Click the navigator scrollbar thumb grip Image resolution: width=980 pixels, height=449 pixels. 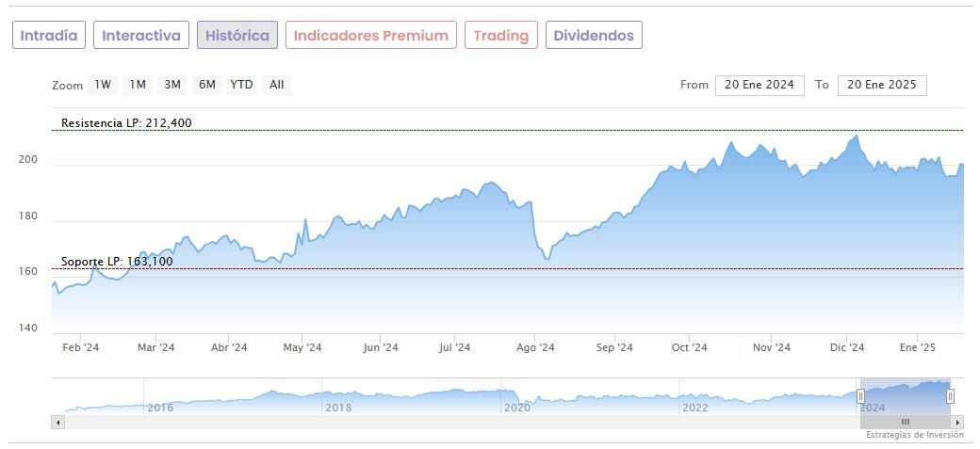[906, 422]
